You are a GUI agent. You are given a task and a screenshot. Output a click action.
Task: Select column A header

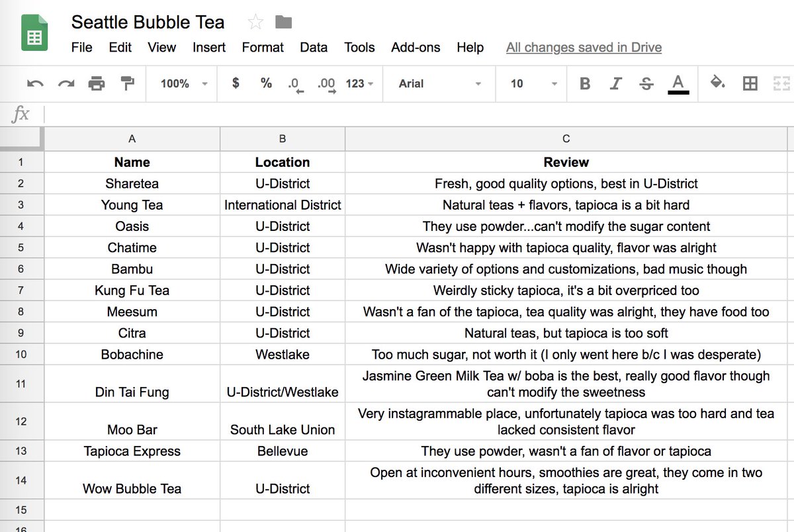[x=132, y=139]
